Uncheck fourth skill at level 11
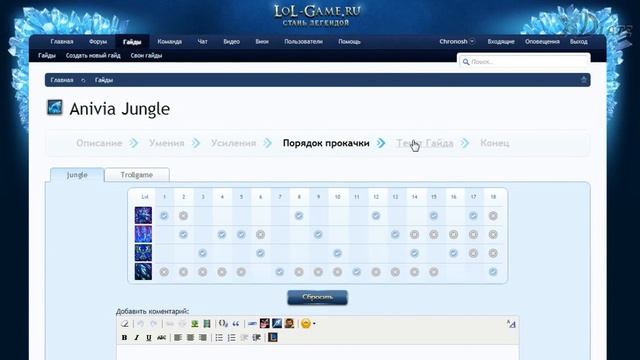 click(356, 272)
